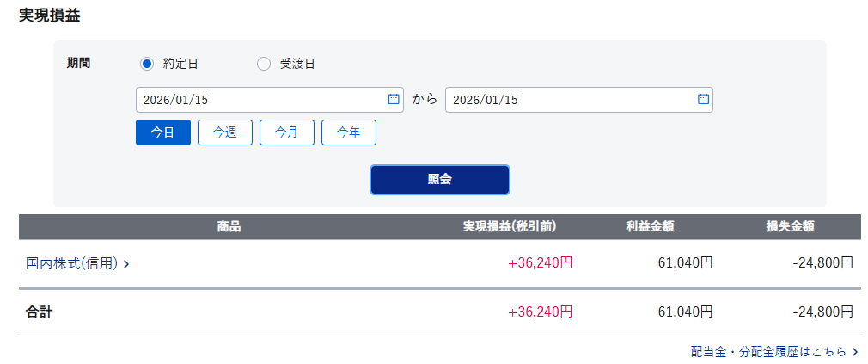
Task: Click the 商品 column header
Action: coord(229,226)
